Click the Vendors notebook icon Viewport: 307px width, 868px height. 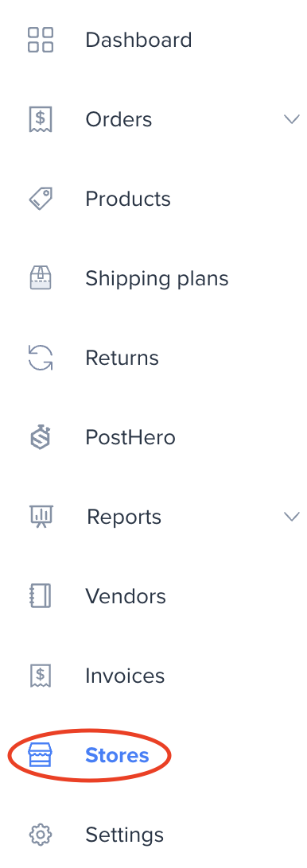41,596
